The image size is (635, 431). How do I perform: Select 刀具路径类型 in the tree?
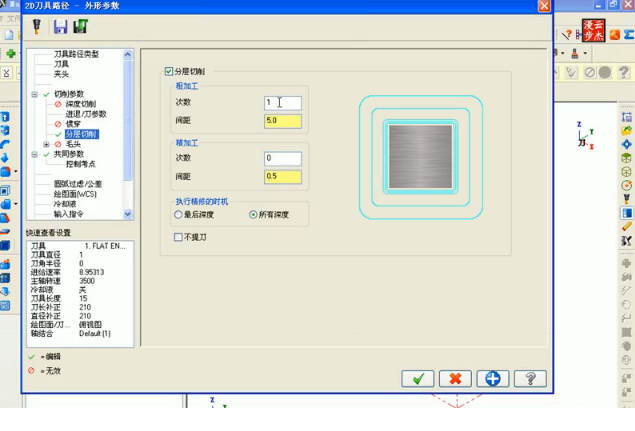tap(76, 54)
